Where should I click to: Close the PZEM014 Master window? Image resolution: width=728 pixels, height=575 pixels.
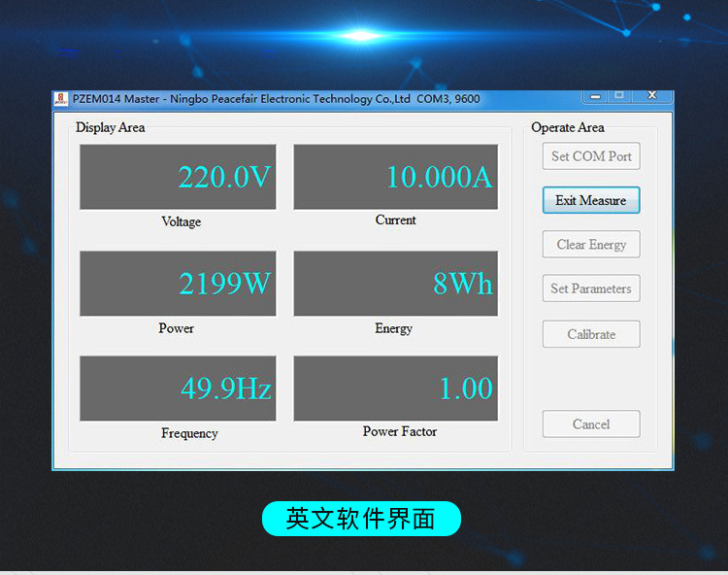point(652,95)
